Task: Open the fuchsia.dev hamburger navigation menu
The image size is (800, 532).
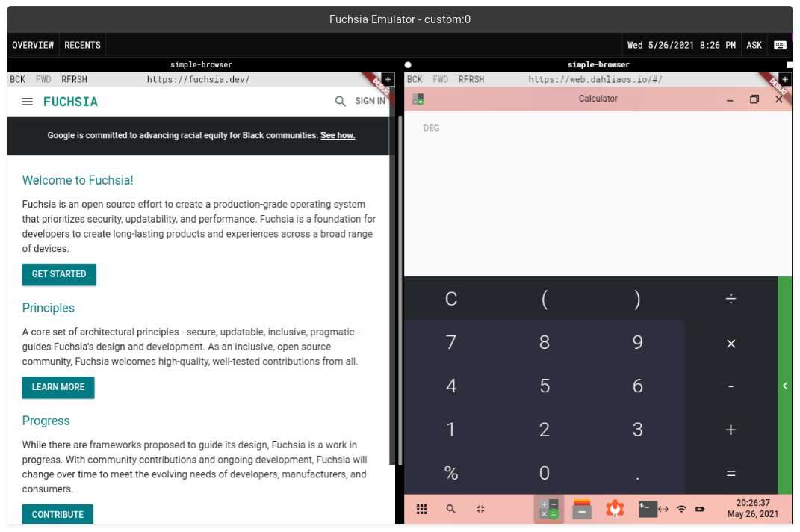Action: point(27,102)
